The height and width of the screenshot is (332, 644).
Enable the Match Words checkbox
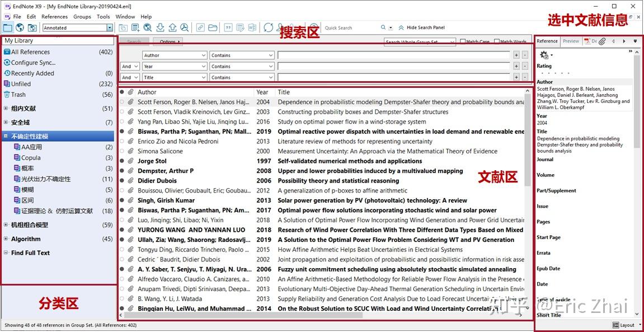pyautogui.click(x=496, y=41)
